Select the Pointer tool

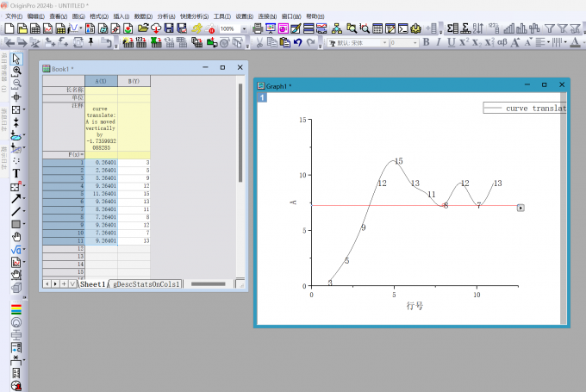point(16,59)
